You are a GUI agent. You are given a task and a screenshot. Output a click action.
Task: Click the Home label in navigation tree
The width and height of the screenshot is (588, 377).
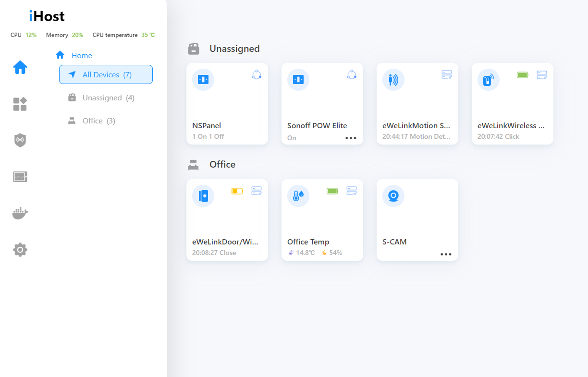coord(82,55)
